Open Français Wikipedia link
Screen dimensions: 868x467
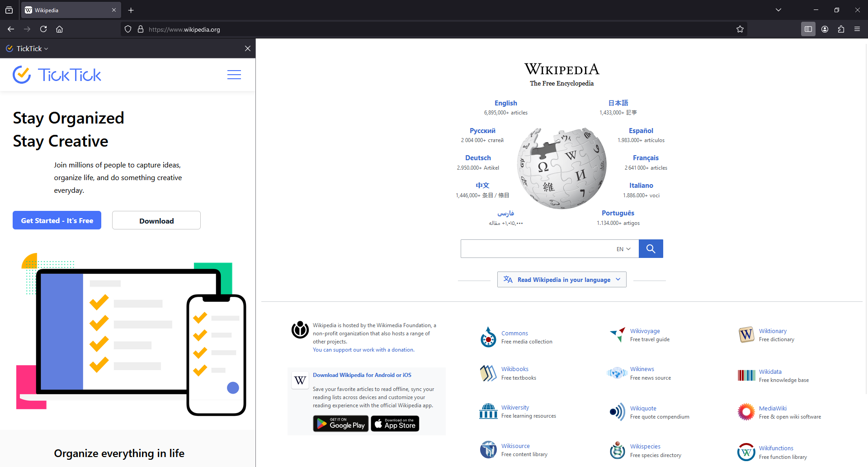(646, 158)
